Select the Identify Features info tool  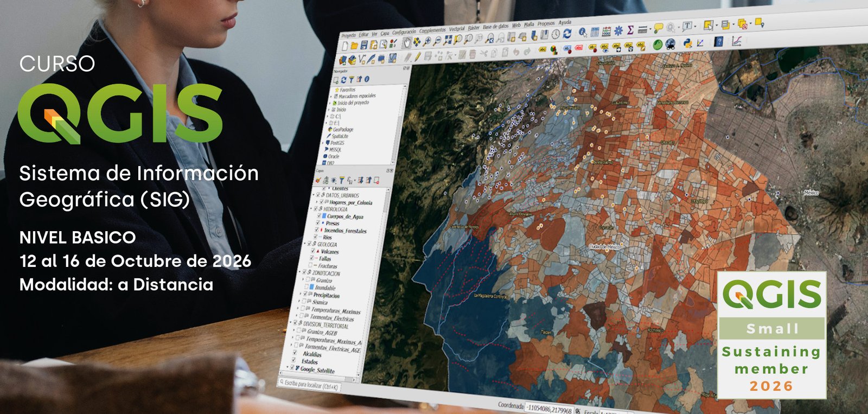pos(582,33)
